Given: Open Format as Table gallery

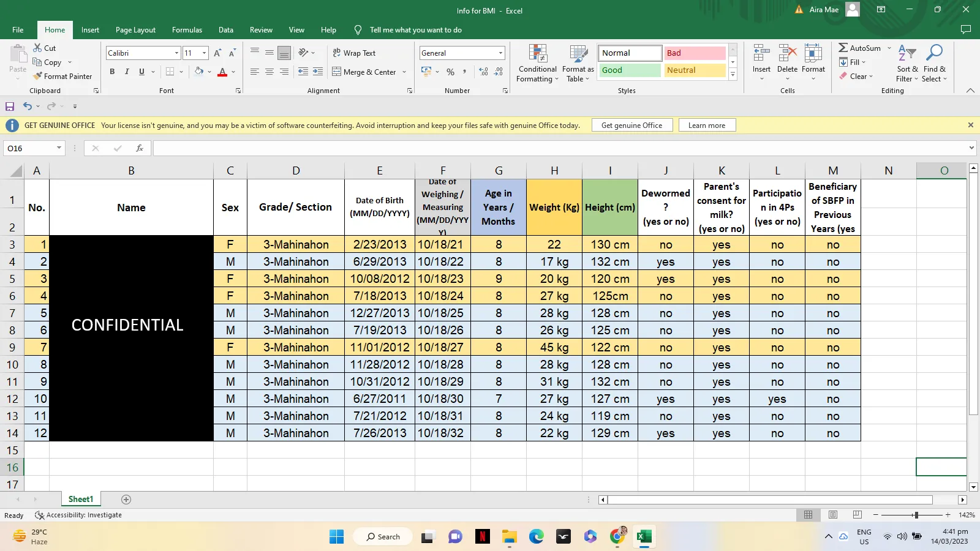Looking at the screenshot, I should click(x=578, y=64).
